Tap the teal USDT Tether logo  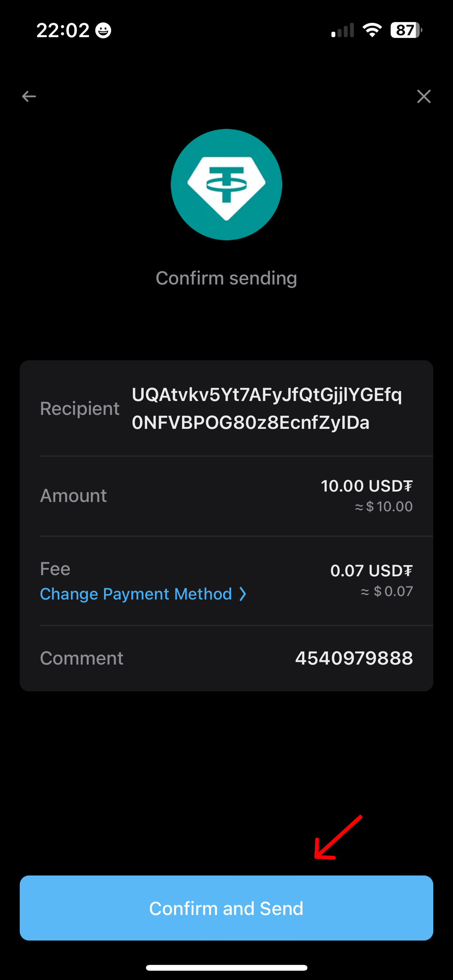tap(226, 185)
